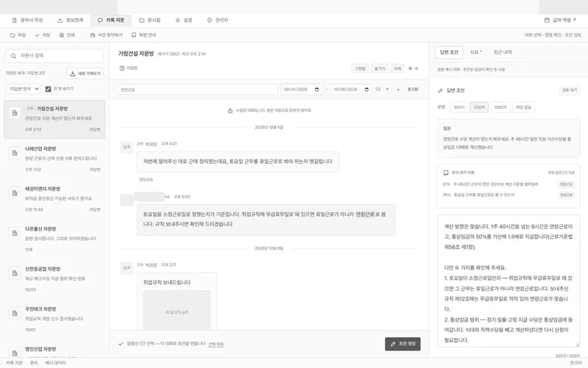Click the 박과장 avatar at 오후 4:21
This screenshot has width=588, height=368.
126,146
